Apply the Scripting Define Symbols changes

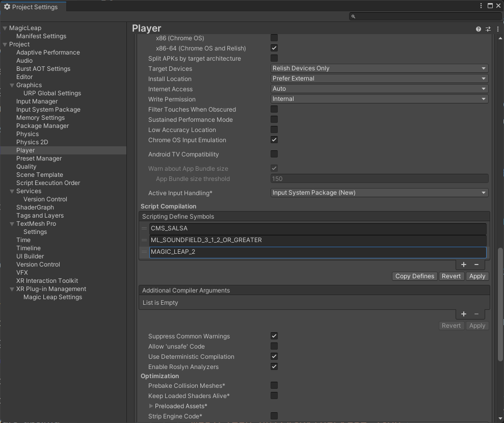477,276
